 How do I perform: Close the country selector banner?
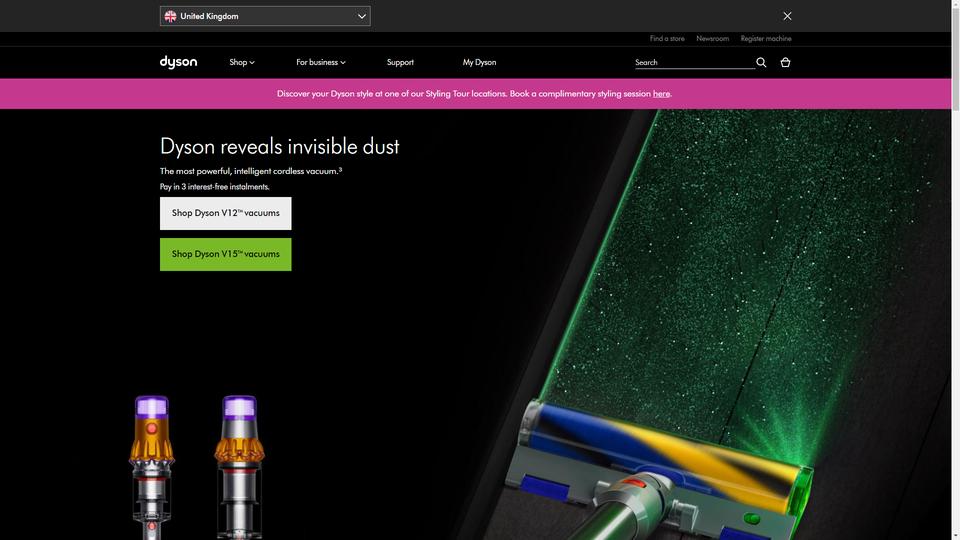pyautogui.click(x=787, y=16)
